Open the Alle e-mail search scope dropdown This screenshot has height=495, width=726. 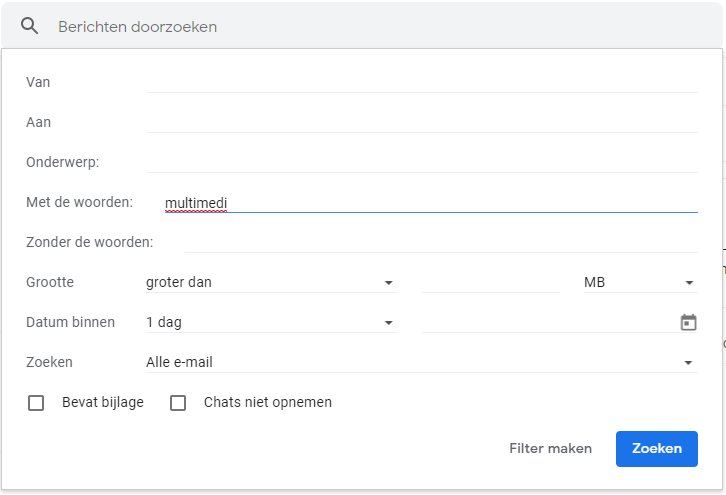[422, 362]
